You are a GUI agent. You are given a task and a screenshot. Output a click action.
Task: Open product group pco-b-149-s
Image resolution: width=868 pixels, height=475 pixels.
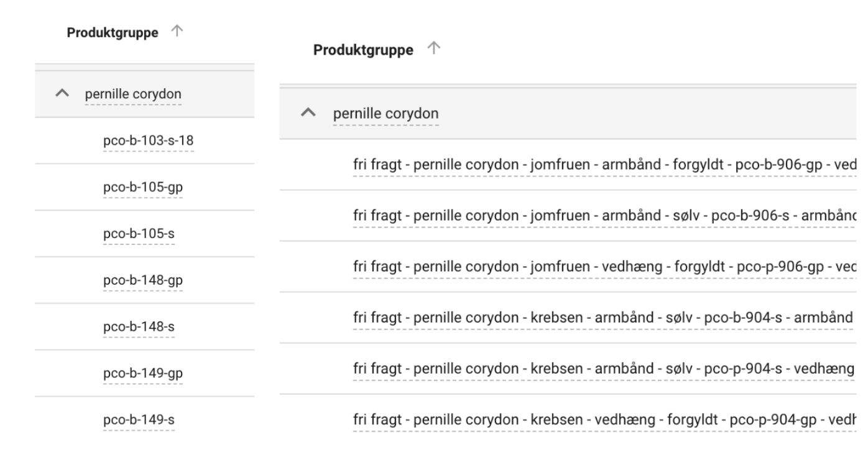pos(138,420)
